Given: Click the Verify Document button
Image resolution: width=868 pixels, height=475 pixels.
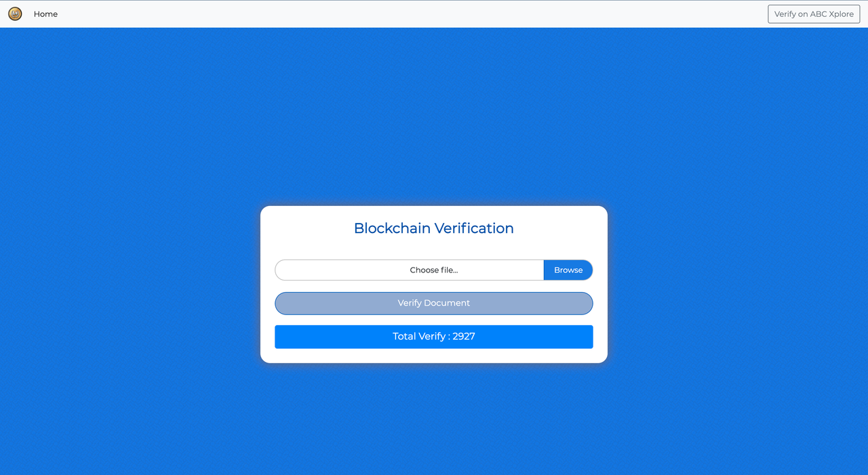Looking at the screenshot, I should pyautogui.click(x=434, y=303).
